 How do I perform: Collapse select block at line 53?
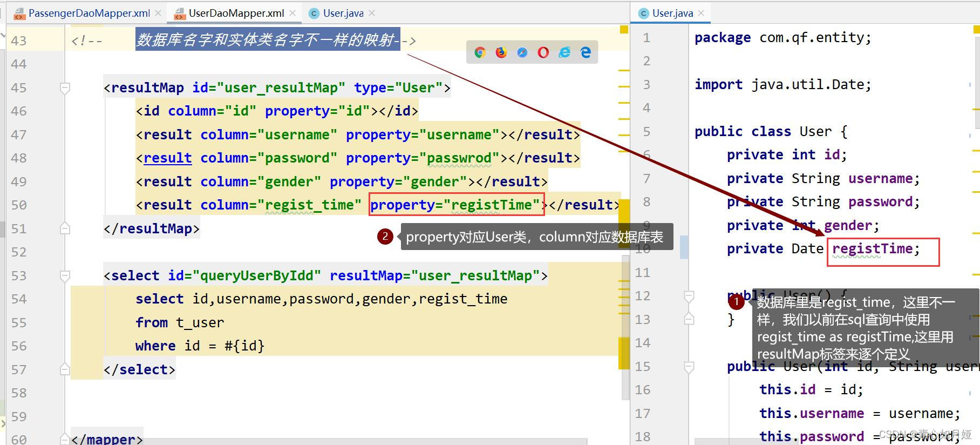point(65,275)
